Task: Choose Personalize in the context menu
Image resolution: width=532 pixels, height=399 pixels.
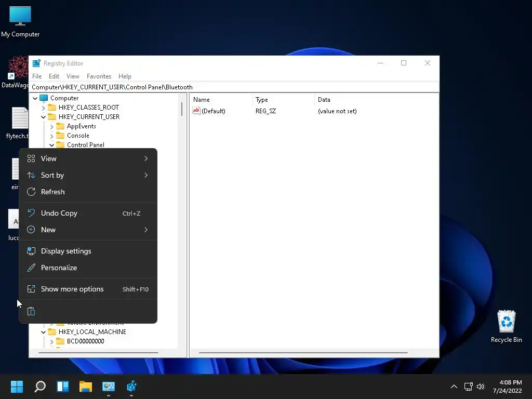Action: 88,268
